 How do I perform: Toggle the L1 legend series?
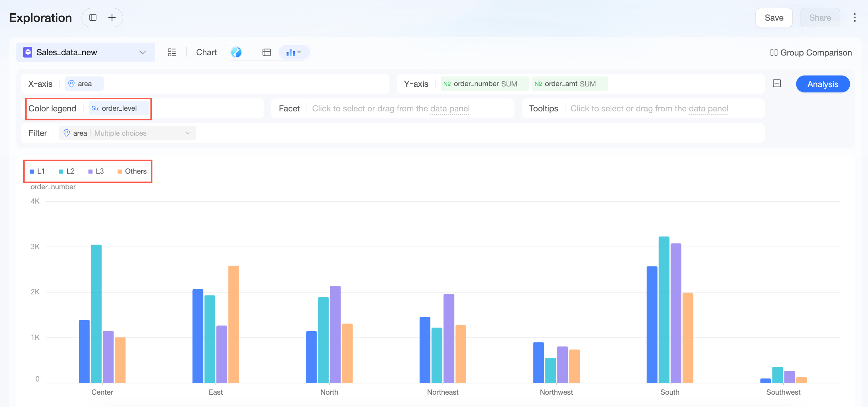(37, 171)
